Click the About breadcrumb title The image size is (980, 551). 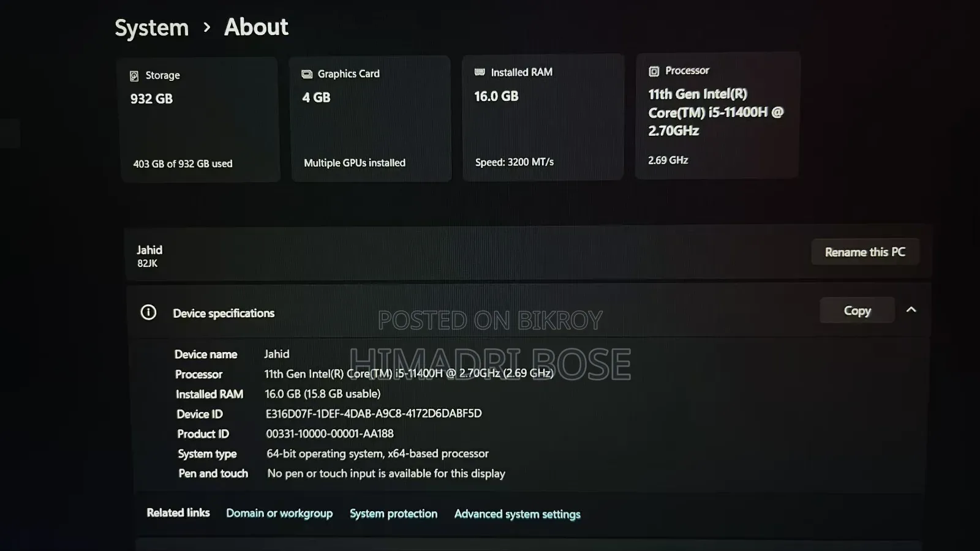[256, 27]
